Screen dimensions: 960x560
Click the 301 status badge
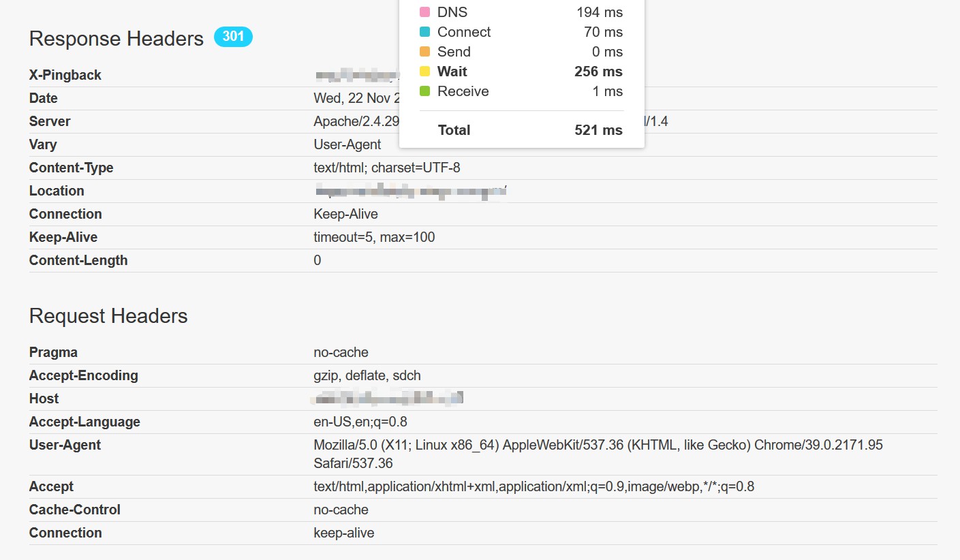click(233, 37)
